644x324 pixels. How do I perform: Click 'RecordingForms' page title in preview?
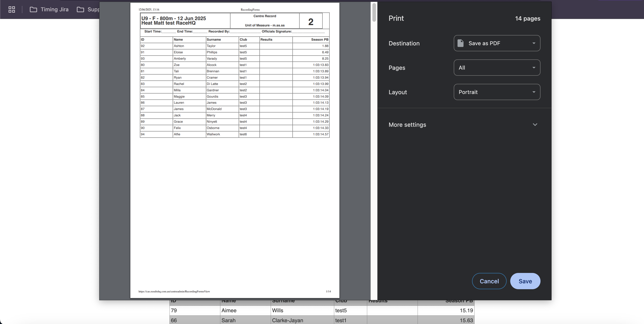coord(250,10)
